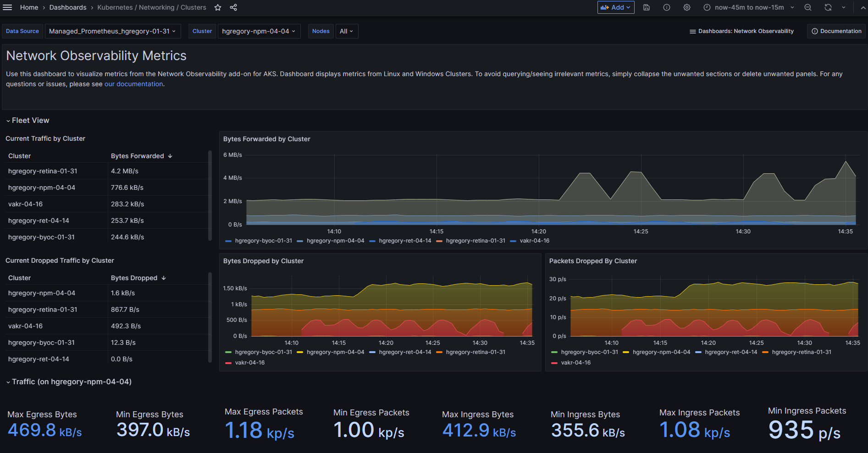Click orange hgregory-retina-01-31 legend color swatch
868x453 pixels.
click(x=439, y=241)
